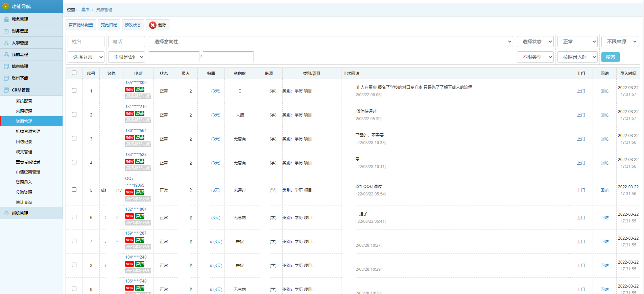The image size is (644, 294).
Task: Open the 选择意向性 dropdown
Action: pos(331,42)
